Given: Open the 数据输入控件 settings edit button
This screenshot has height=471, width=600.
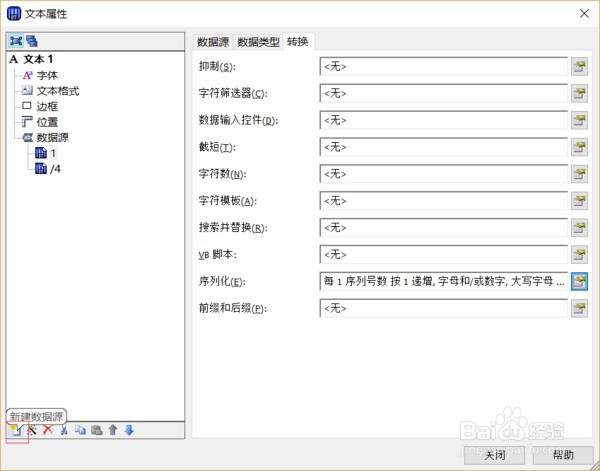Looking at the screenshot, I should click(579, 121).
